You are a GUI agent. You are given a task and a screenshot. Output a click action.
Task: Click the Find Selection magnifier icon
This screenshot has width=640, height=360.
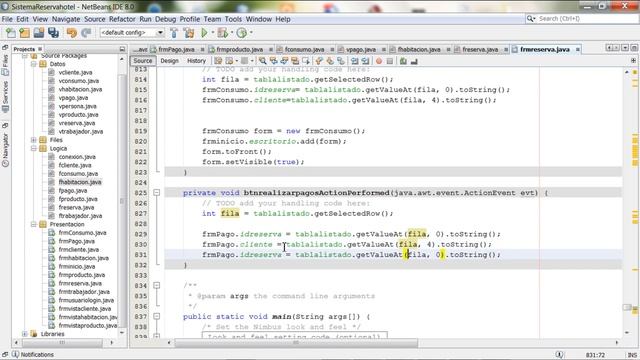click(x=262, y=61)
